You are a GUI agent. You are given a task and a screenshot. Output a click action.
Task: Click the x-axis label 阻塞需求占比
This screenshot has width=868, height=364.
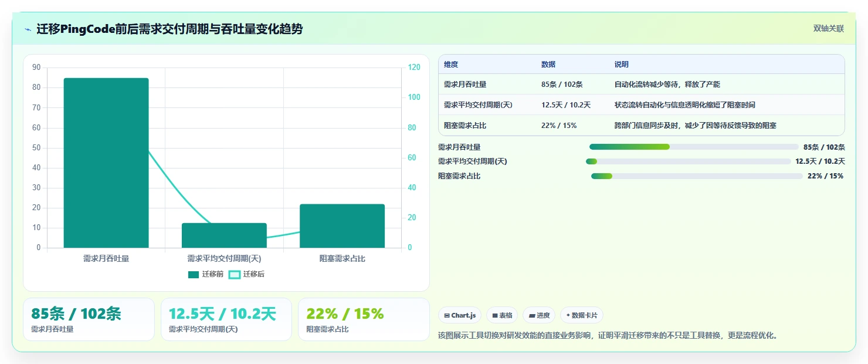tap(342, 258)
